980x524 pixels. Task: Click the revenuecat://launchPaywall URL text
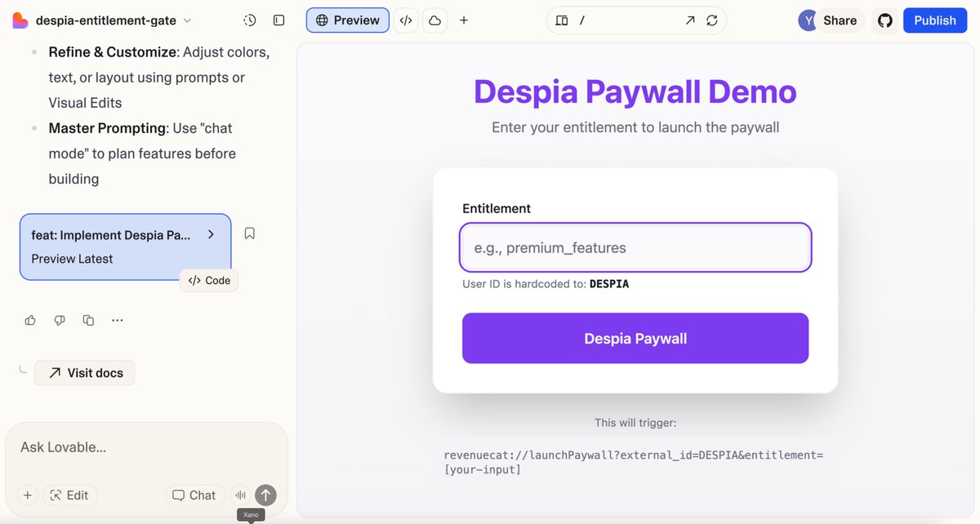(634, 462)
